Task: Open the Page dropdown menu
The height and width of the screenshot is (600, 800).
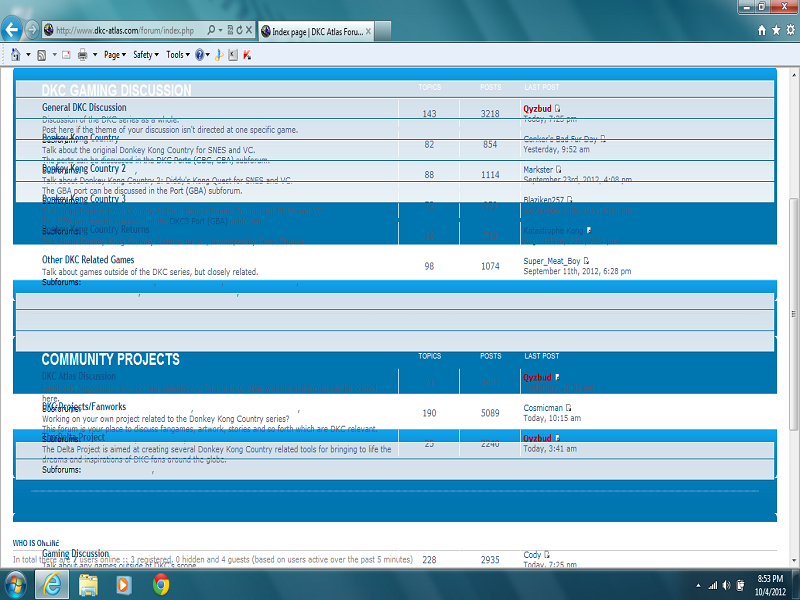Action: pos(114,55)
